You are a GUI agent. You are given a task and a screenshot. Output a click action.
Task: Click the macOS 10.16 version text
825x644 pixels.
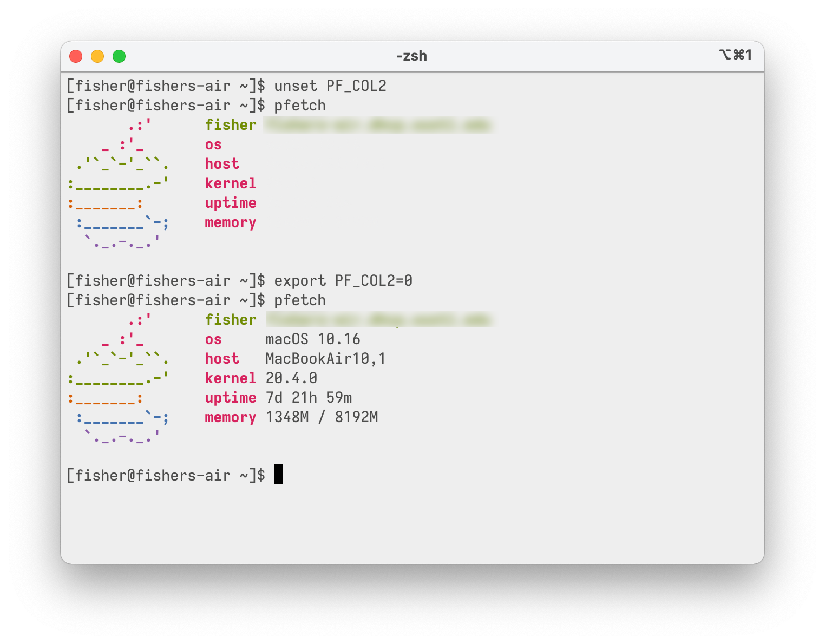click(312, 339)
